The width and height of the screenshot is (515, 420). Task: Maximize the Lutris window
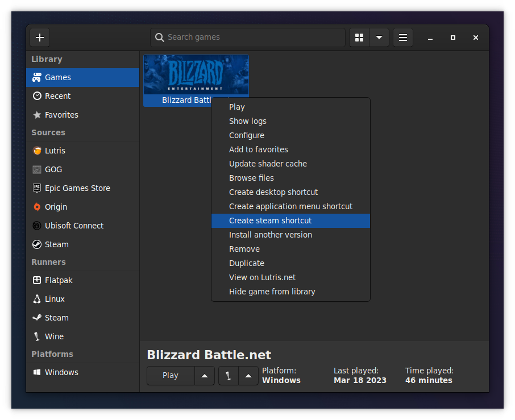[x=453, y=38]
